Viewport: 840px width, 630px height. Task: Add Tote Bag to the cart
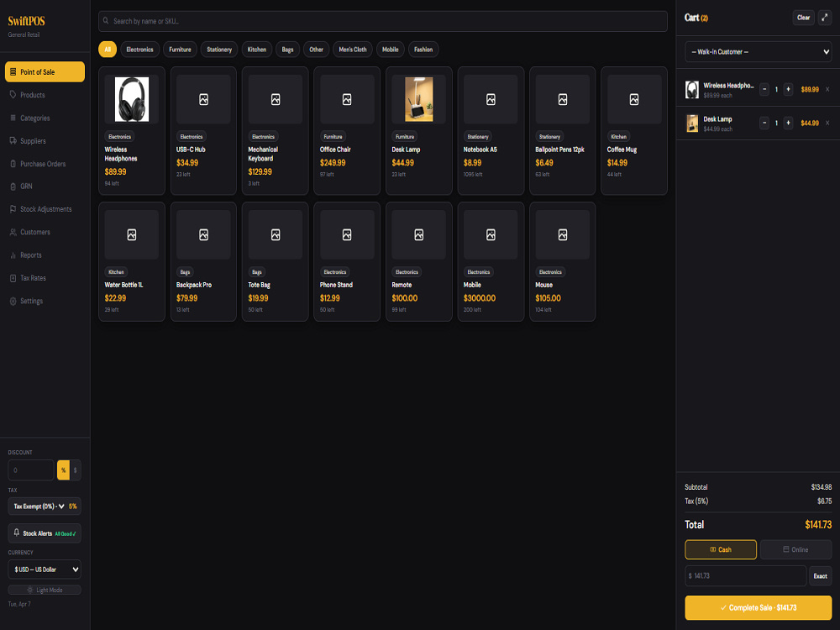(x=276, y=261)
